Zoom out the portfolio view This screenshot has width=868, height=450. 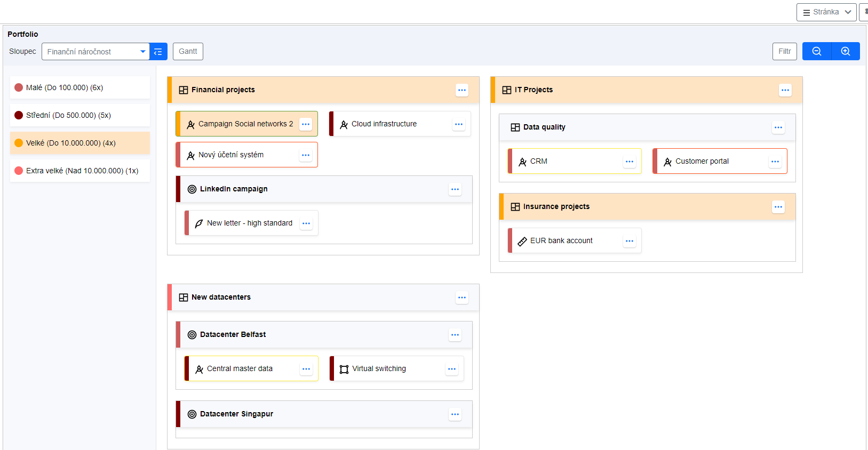(817, 51)
